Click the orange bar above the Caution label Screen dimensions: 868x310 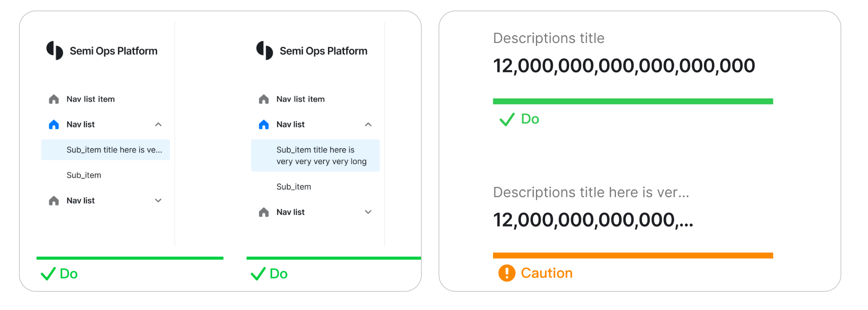[633, 256]
